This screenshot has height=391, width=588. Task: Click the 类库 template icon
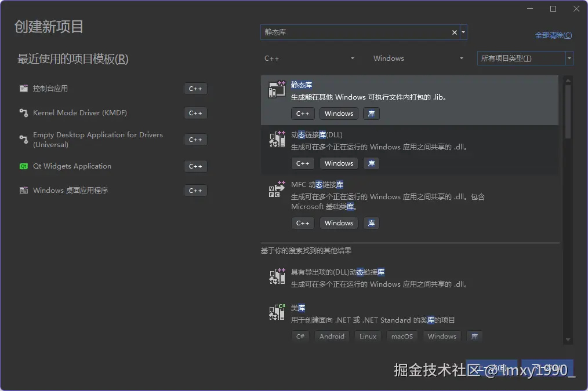click(x=277, y=312)
